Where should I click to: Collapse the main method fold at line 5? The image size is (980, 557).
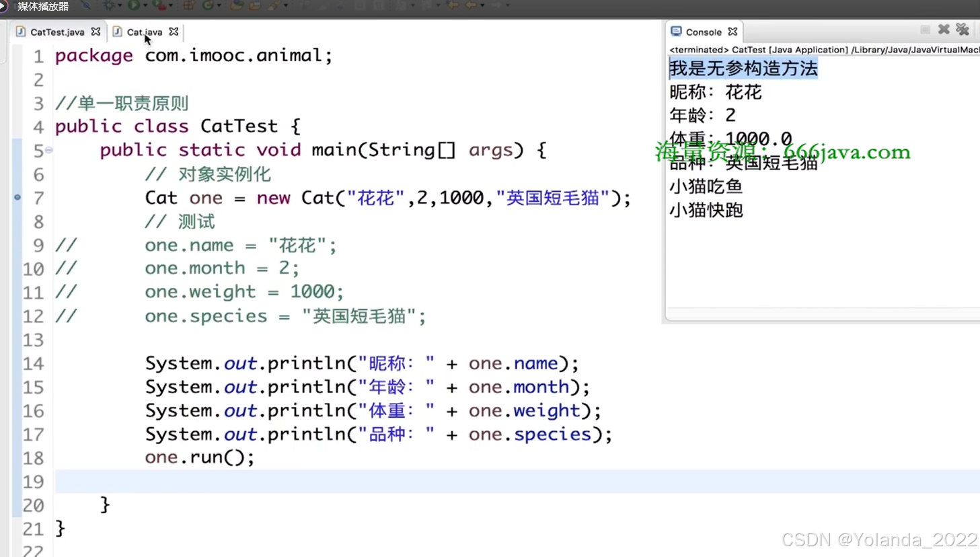(49, 150)
